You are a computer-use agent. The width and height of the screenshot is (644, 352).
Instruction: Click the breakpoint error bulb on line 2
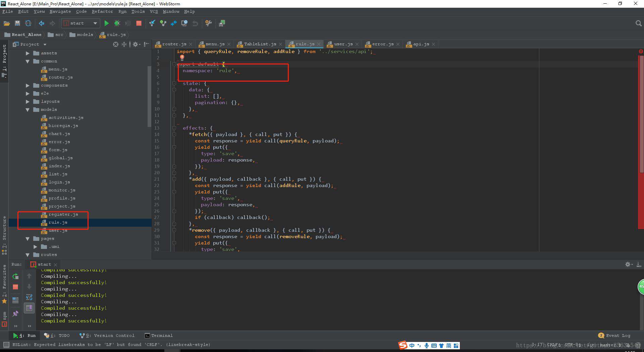pyautogui.click(x=182, y=57)
